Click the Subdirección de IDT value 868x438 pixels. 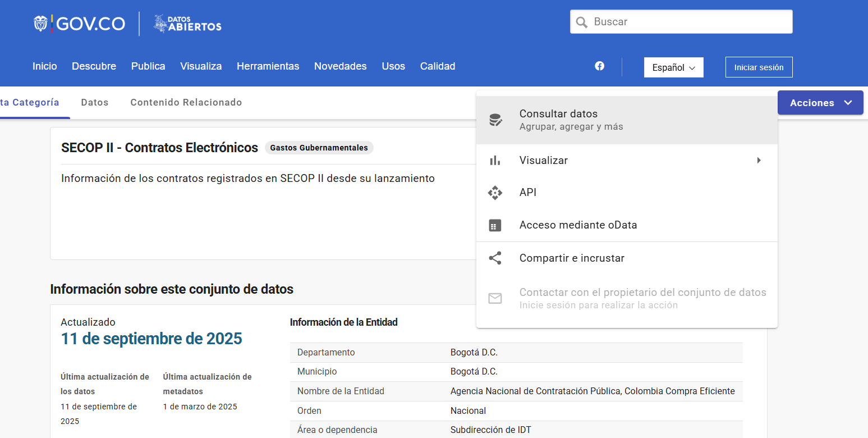click(x=490, y=430)
